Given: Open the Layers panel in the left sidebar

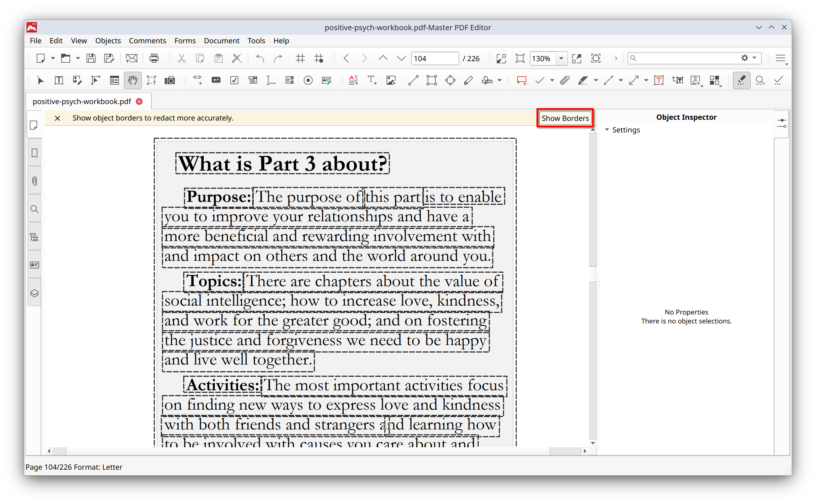Looking at the screenshot, I should [34, 293].
